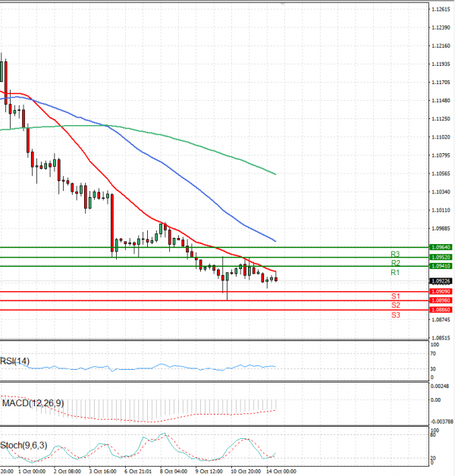Select the R2 resistance label
The image size is (455, 476).
395,263
